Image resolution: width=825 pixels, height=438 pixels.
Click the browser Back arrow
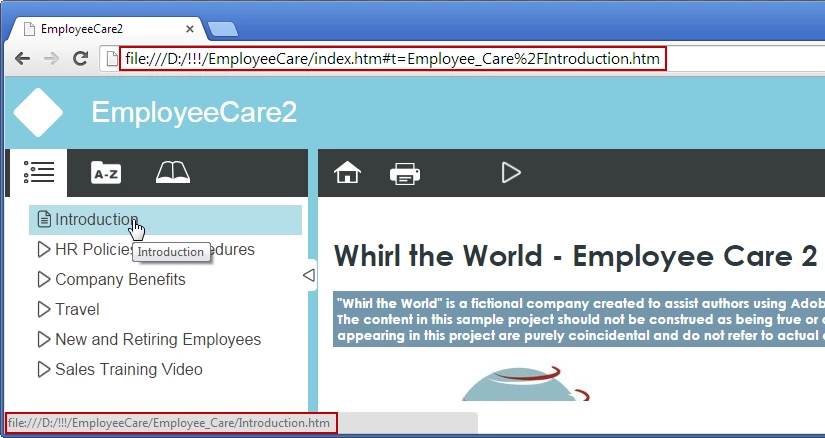[x=22, y=58]
